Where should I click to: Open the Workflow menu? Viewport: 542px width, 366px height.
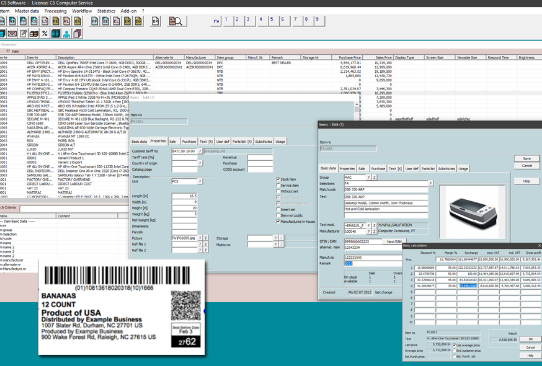coord(82,11)
